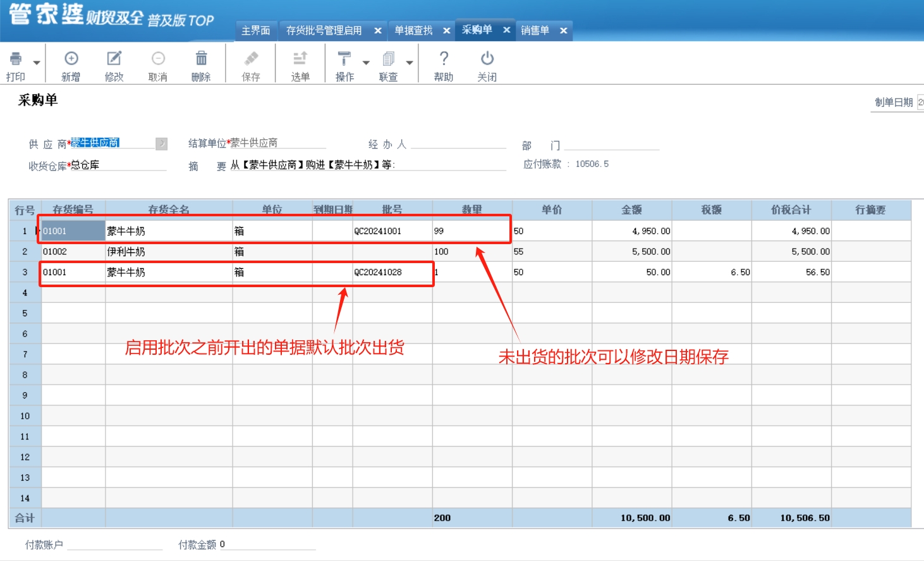Click the 行摘要 column header

(871, 210)
